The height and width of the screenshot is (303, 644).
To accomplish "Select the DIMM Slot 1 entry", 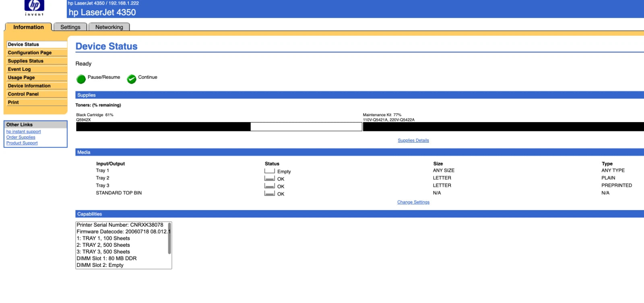I will [107, 258].
